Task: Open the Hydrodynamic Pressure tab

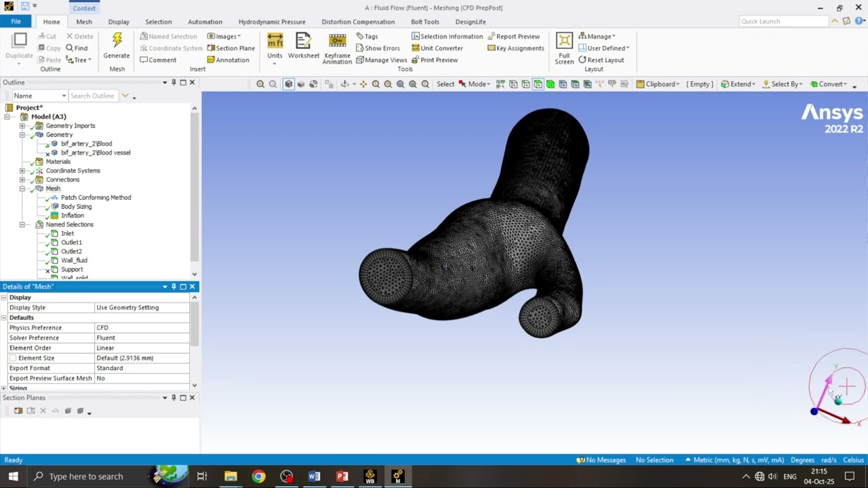Action: pos(272,22)
